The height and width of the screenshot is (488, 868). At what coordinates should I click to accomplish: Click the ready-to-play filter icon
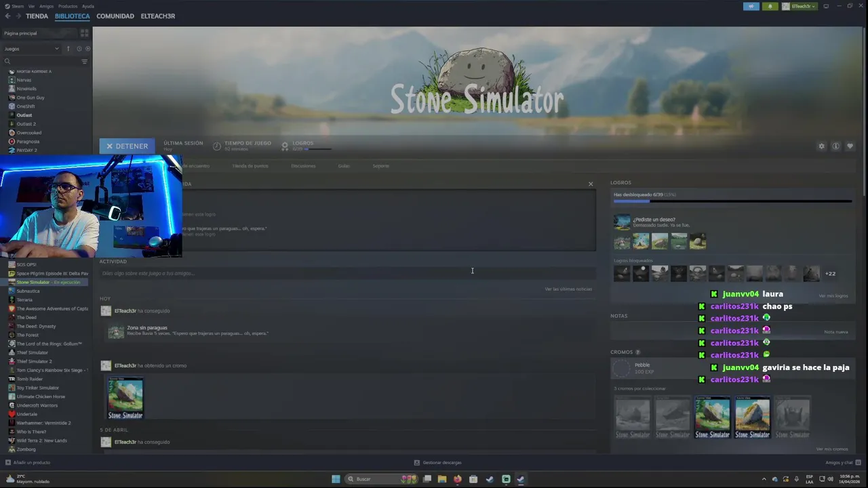tap(87, 49)
